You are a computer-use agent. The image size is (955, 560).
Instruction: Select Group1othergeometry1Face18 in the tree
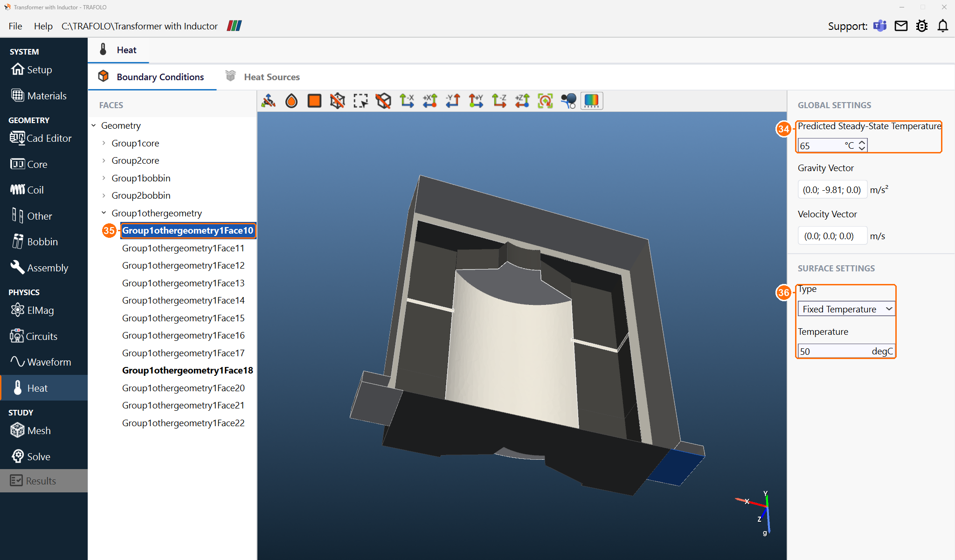tap(187, 370)
